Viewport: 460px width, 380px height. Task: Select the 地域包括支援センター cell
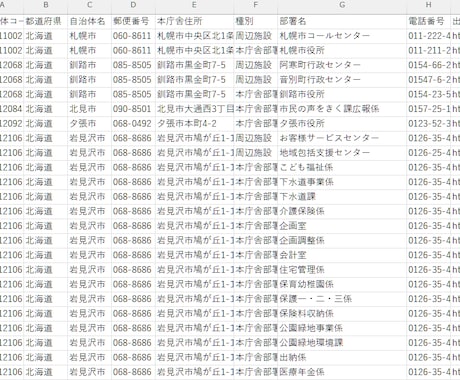(342, 153)
